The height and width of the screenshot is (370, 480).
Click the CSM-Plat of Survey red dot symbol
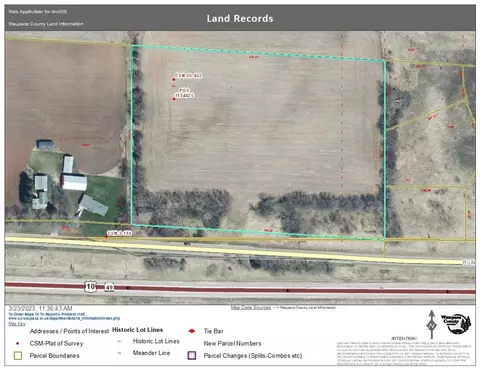18,343
